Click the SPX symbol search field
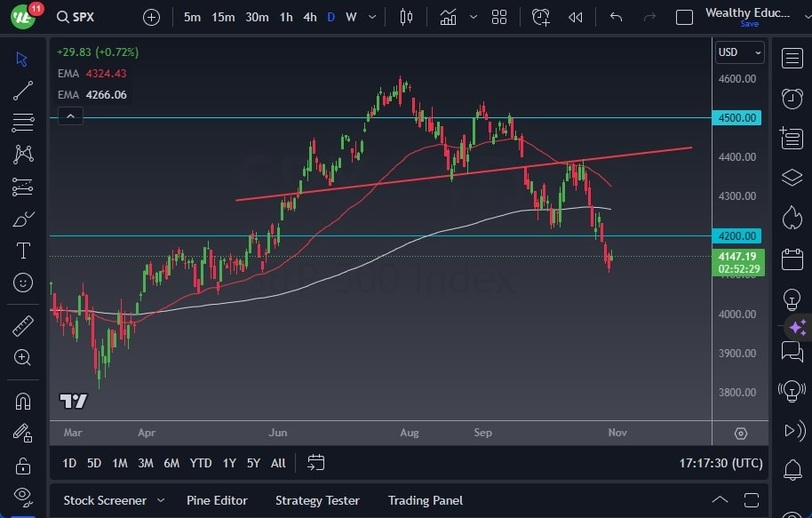The image size is (812, 518). point(76,16)
